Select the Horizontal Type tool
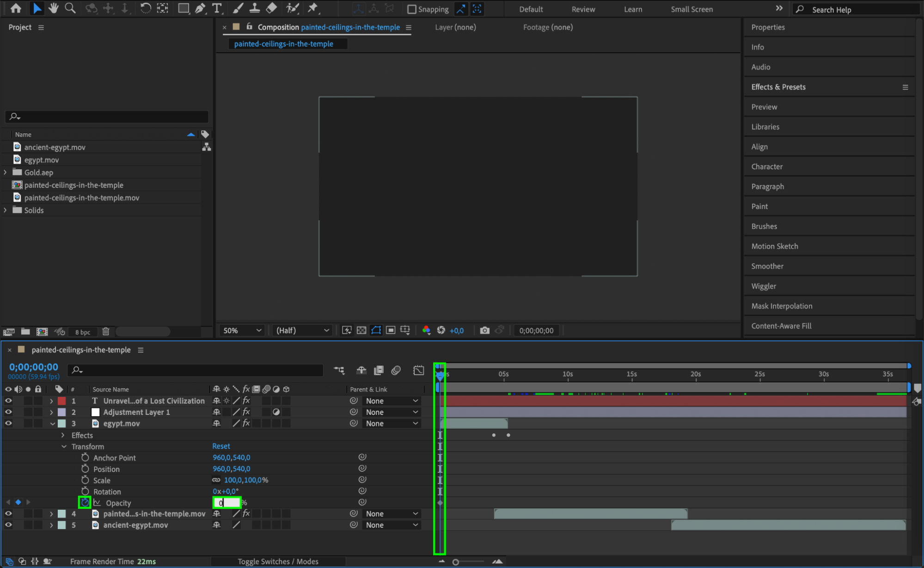 click(x=216, y=8)
